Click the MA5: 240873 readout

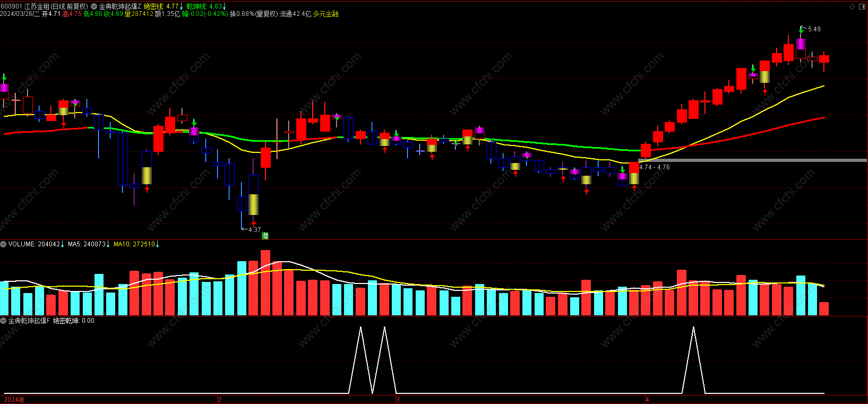coord(87,244)
